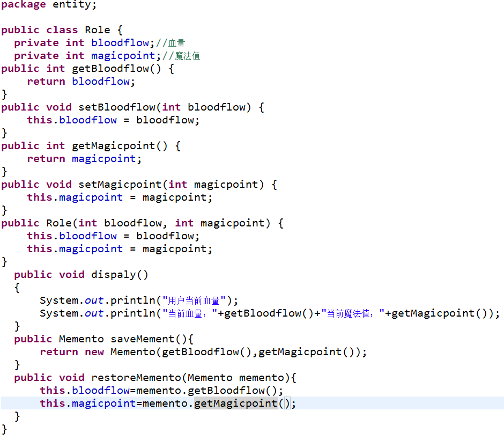Click the string literal "当前血量："
This screenshot has width=504, height=440.
coord(190,313)
